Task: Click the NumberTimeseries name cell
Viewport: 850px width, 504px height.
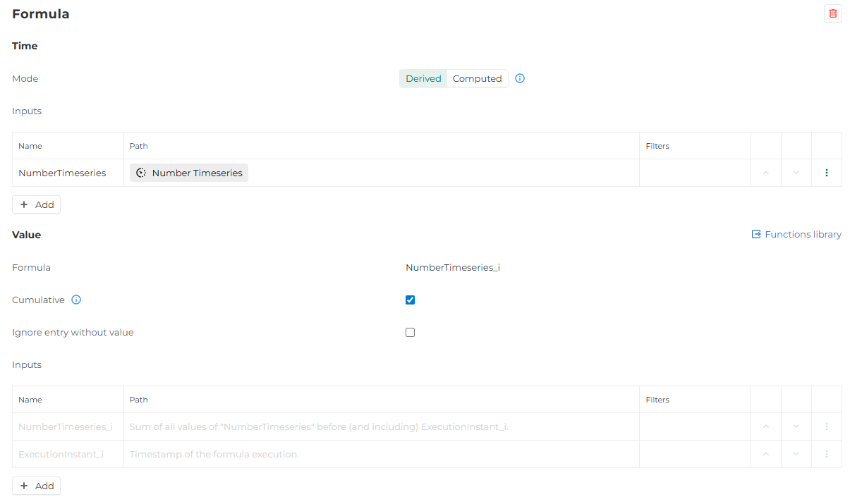Action: click(62, 173)
